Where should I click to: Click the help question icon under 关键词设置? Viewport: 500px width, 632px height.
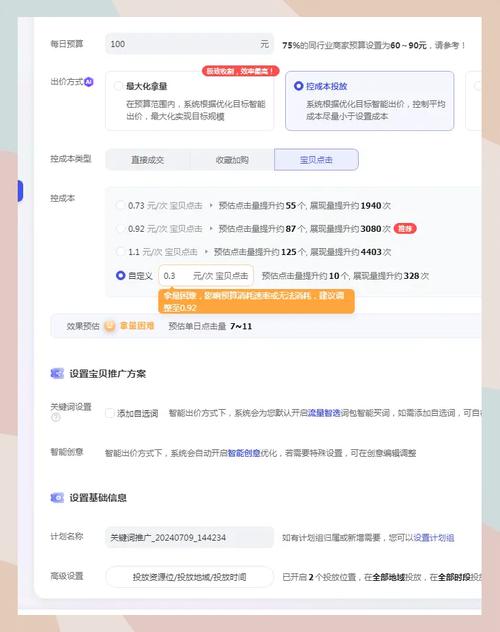(x=56, y=417)
